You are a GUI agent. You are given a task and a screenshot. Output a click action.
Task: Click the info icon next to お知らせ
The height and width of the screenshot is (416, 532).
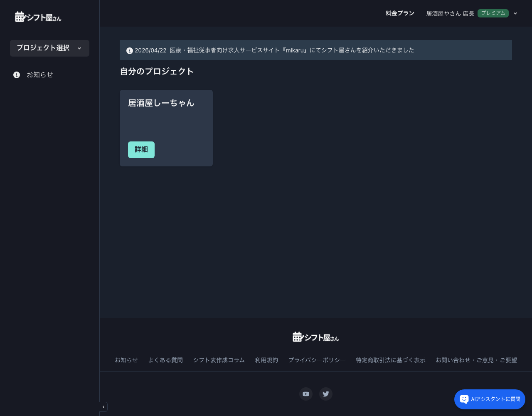[x=17, y=75]
